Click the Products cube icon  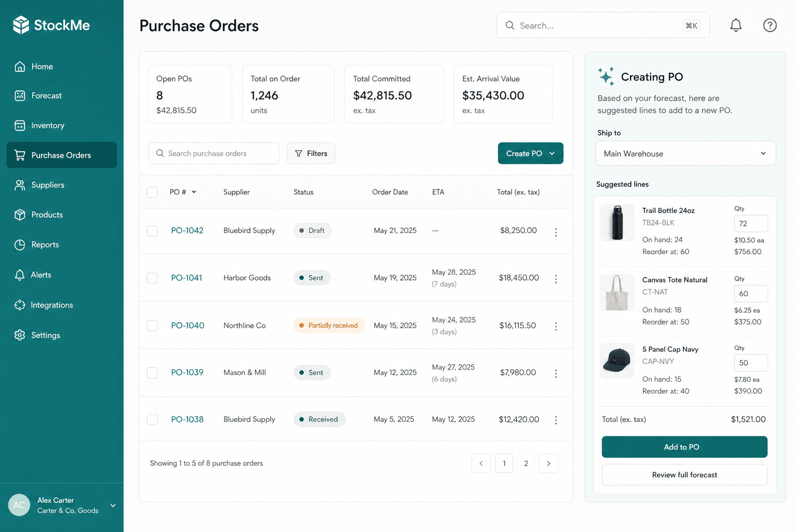click(20, 215)
